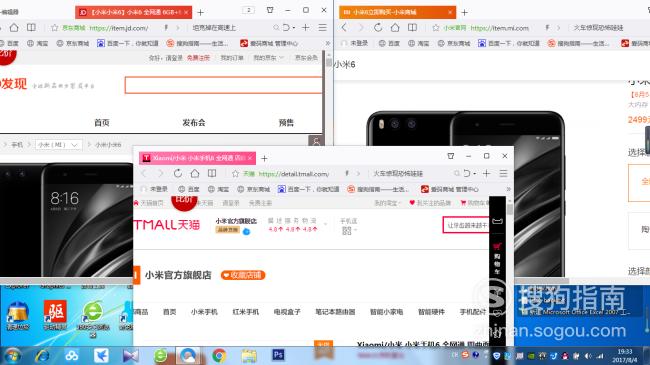Screen dimensions: 650x365
Task: Click home icon in Mi store browser window
Action: coord(395,28)
